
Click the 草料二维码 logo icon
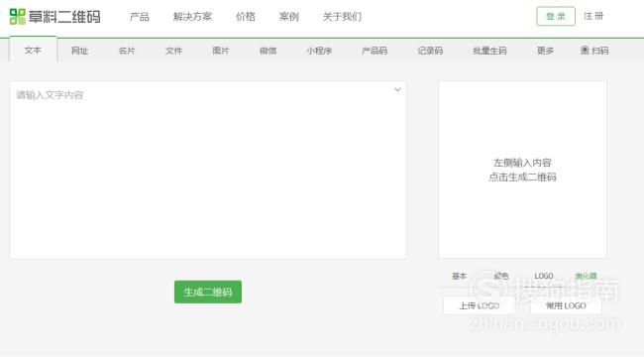(17, 17)
